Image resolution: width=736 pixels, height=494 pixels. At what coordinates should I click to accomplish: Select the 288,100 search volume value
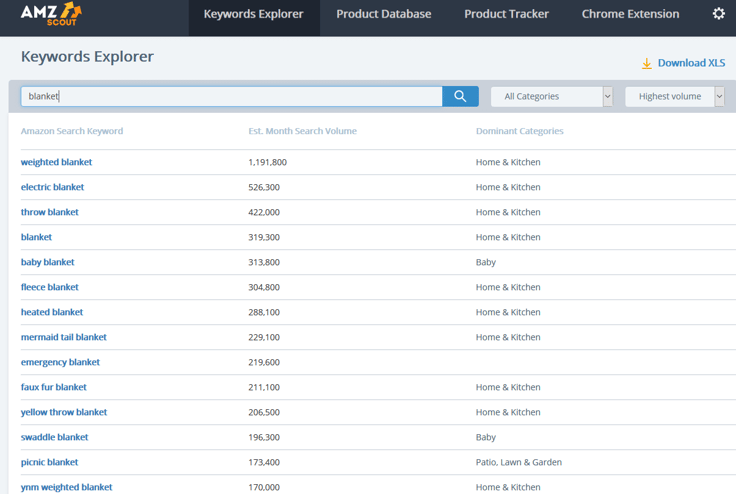pyautogui.click(x=264, y=312)
